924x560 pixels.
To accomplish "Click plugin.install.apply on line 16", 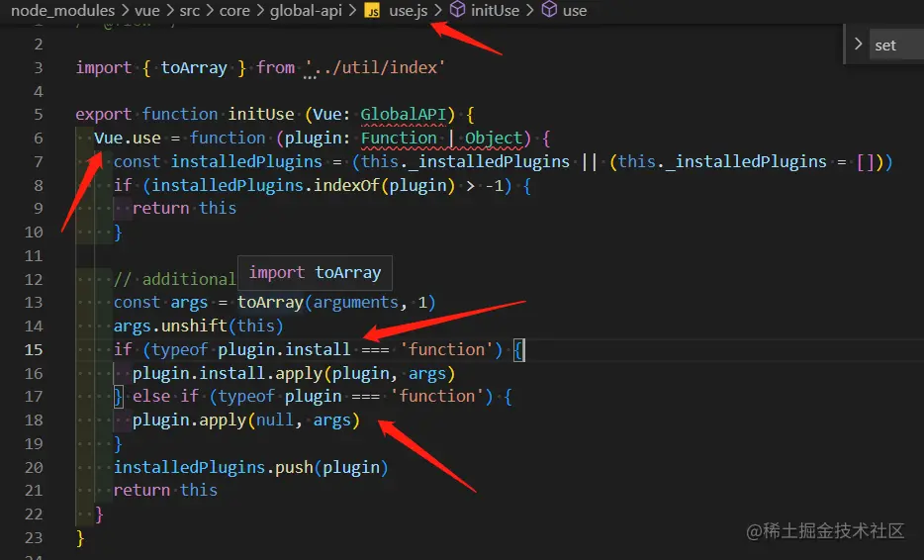I will click(228, 373).
